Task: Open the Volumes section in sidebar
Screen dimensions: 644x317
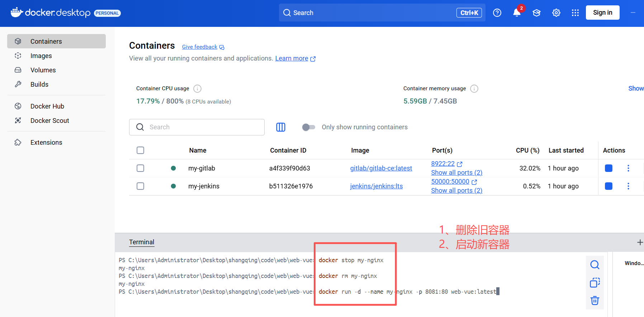Action: [56, 70]
